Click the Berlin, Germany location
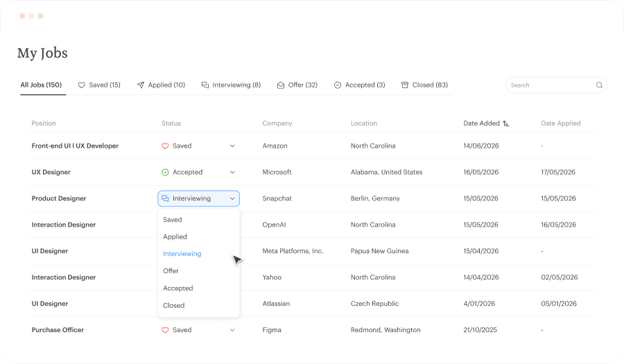 (x=375, y=198)
